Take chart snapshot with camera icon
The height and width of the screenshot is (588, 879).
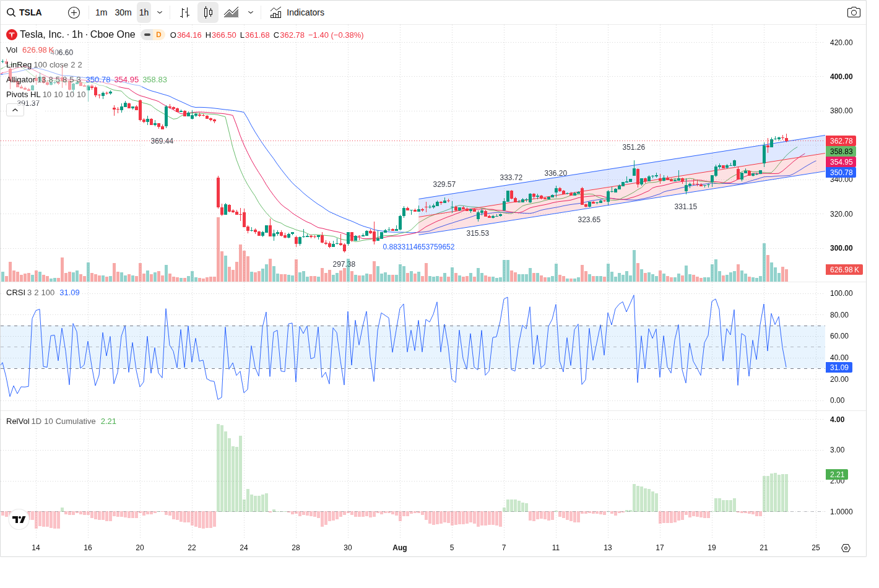854,12
